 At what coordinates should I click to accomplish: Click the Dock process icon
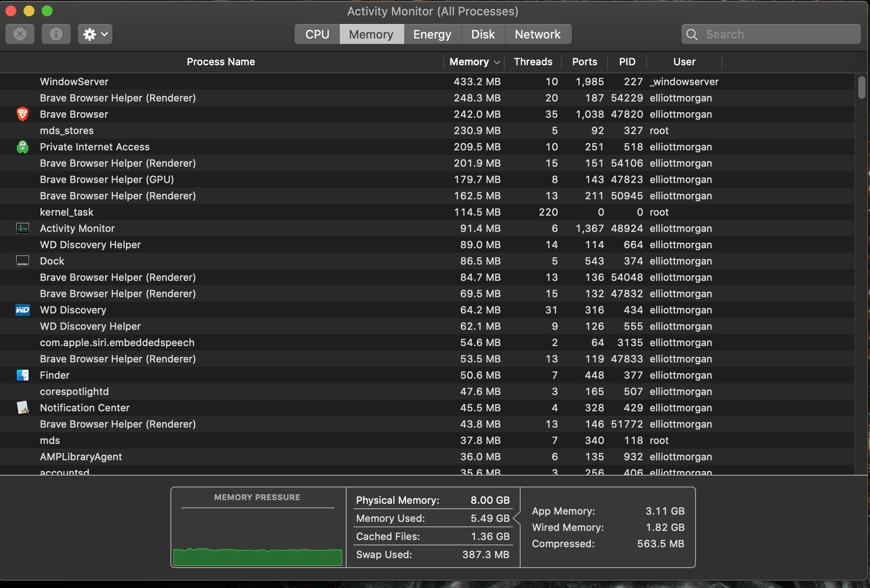(x=23, y=261)
